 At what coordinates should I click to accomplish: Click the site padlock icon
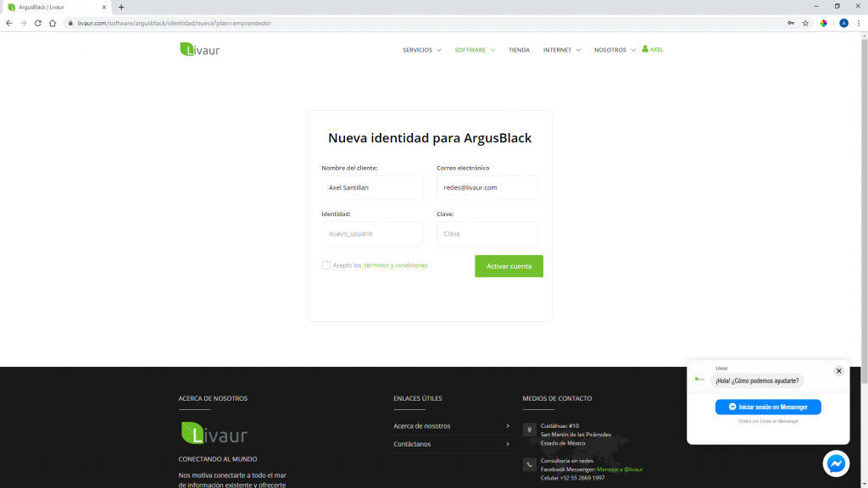pos(70,23)
